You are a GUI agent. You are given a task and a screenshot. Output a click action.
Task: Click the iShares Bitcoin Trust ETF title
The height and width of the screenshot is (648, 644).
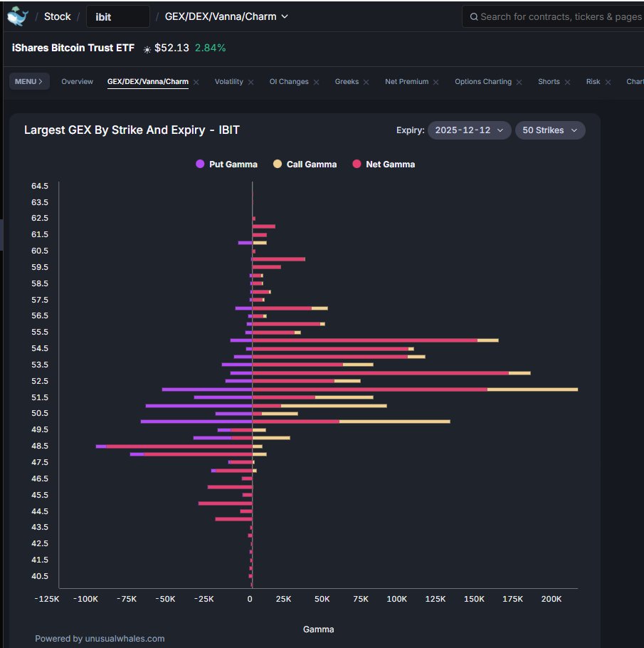(73, 48)
